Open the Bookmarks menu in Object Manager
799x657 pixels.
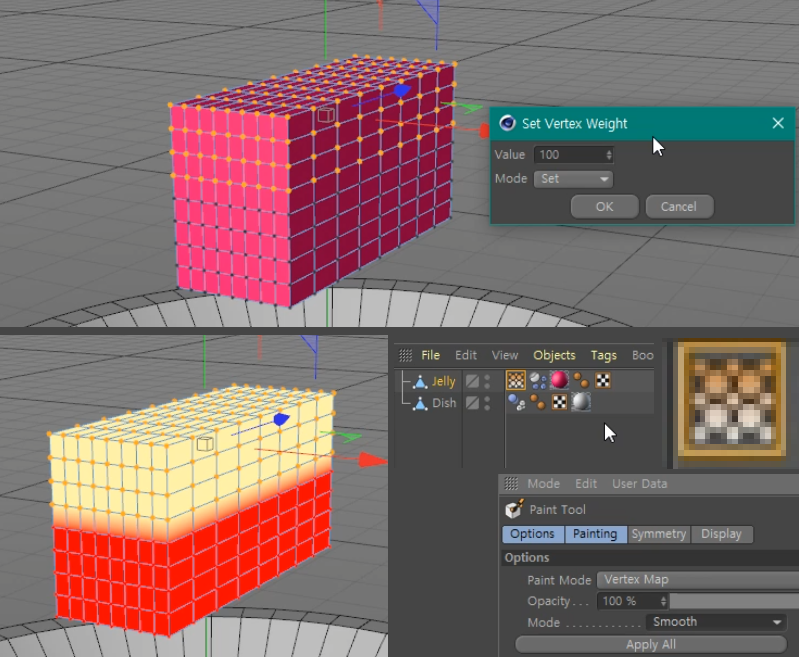643,355
